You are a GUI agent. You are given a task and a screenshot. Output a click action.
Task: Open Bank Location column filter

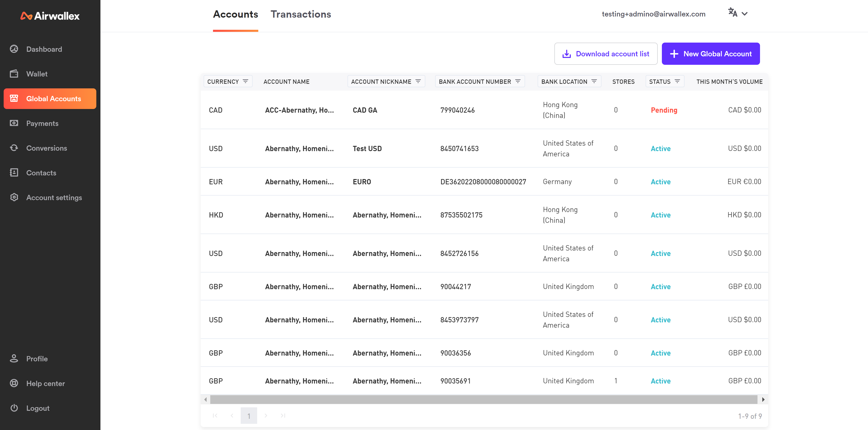tap(594, 81)
